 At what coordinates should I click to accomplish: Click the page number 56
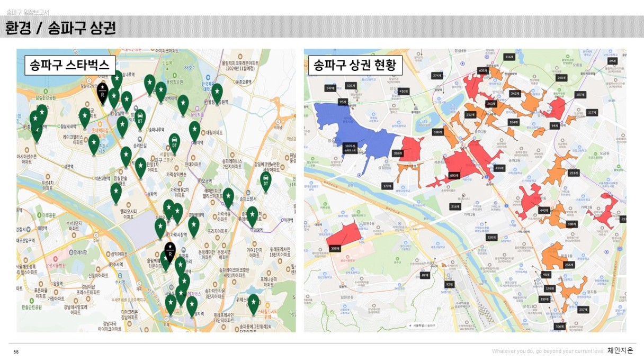coord(16,351)
